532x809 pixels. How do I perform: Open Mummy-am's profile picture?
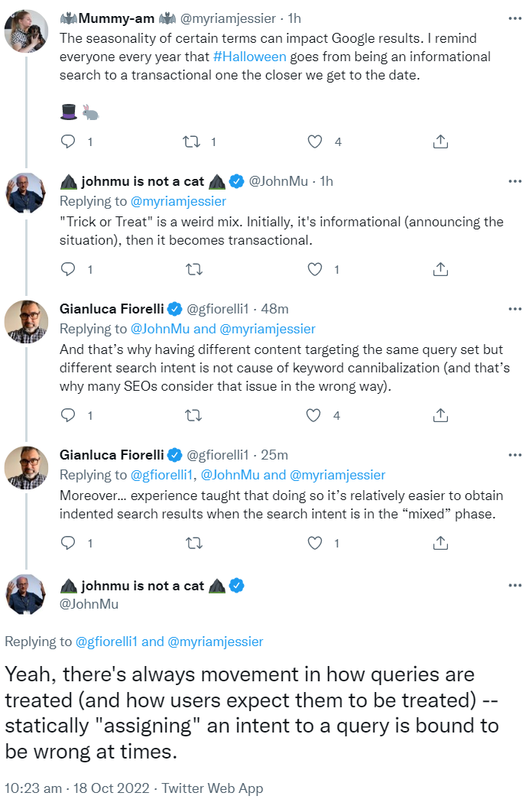pyautogui.click(x=28, y=32)
